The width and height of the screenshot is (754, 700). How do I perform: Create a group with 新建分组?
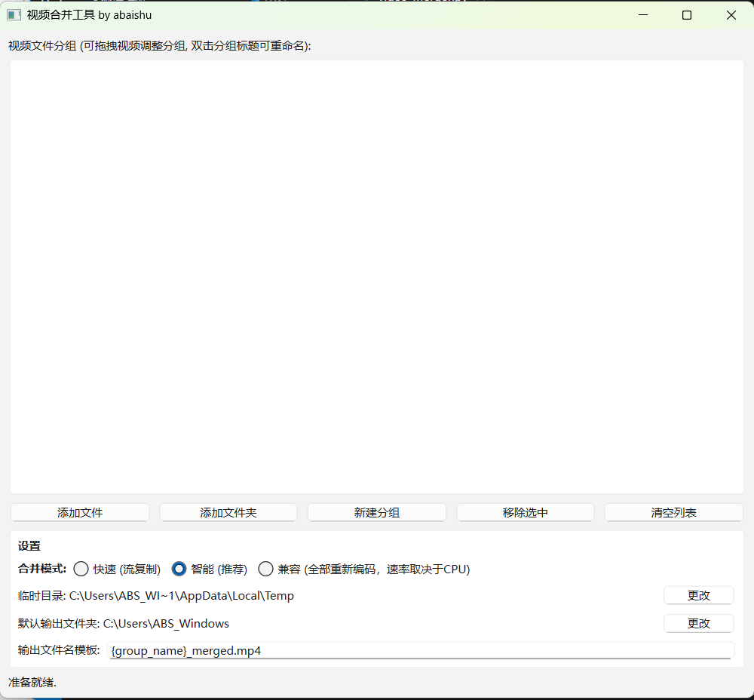tap(377, 513)
